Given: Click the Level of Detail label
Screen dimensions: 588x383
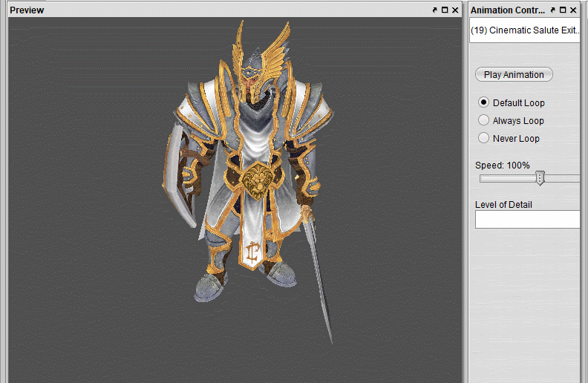Looking at the screenshot, I should [x=503, y=205].
